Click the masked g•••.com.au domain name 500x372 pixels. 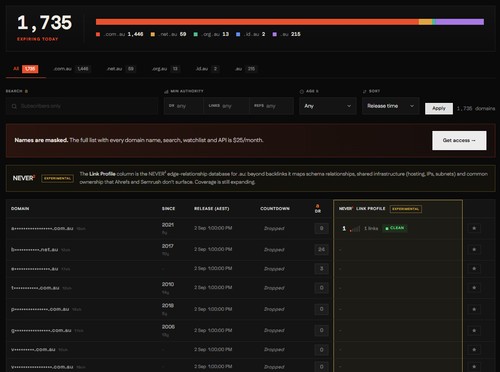41,330
